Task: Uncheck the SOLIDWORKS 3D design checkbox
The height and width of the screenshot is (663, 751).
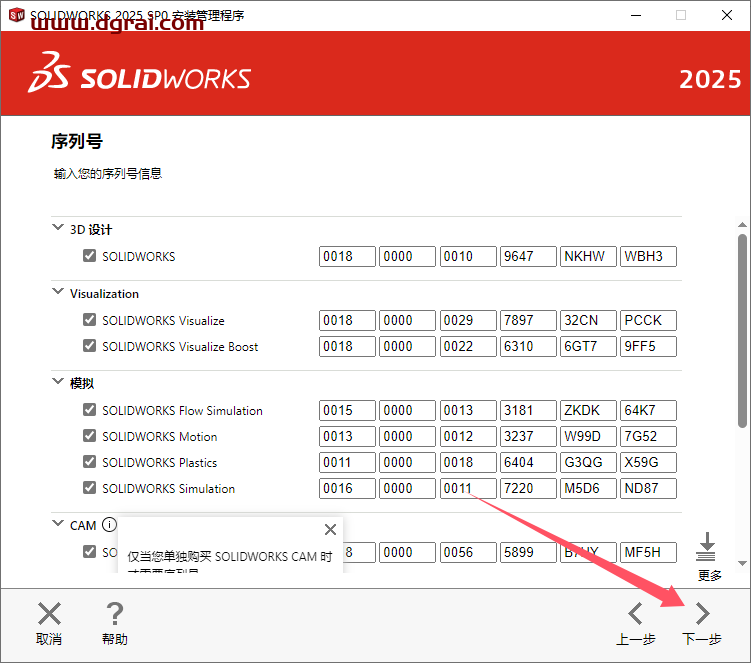Action: (x=90, y=257)
